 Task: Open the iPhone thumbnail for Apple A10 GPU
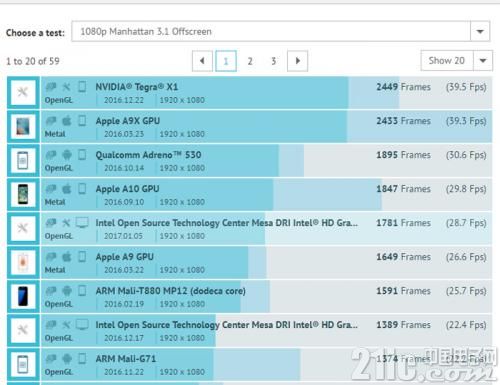click(23, 194)
